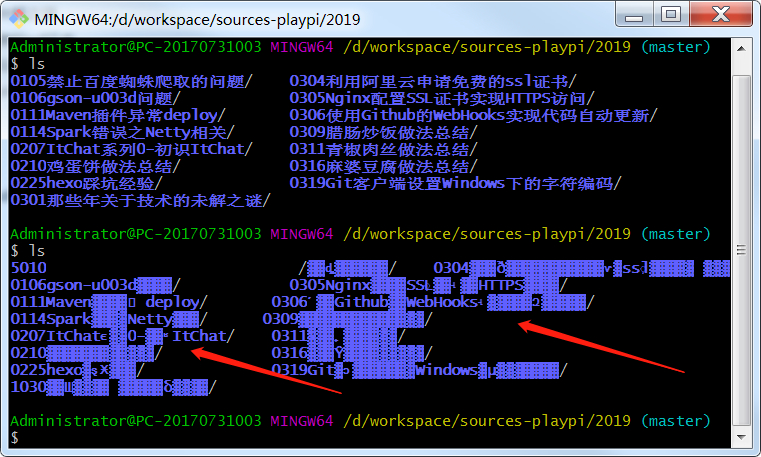Click folder 0111Maven插件异常deploy/
This screenshot has width=761, height=457.
[118, 115]
